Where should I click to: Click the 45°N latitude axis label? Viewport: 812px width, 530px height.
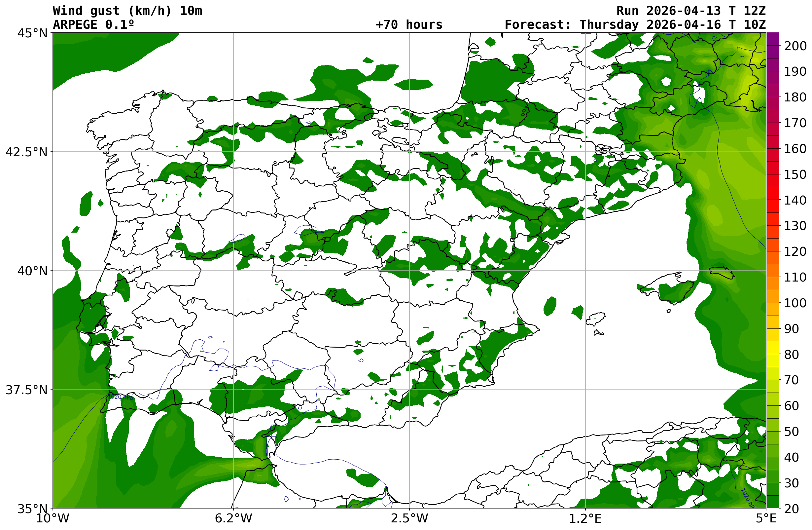pyautogui.click(x=32, y=33)
